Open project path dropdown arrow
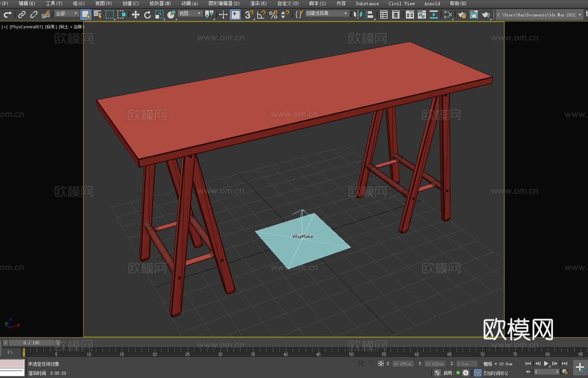The width and height of the screenshot is (588, 378). (x=579, y=15)
